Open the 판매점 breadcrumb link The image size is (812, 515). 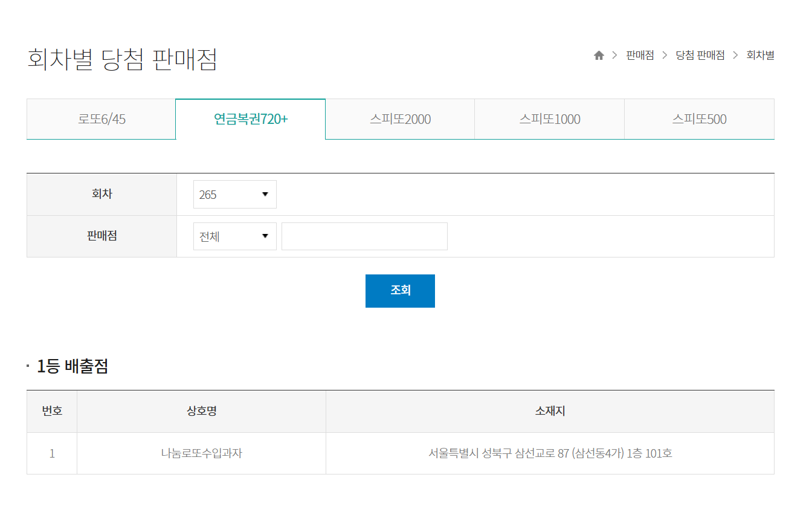point(640,56)
